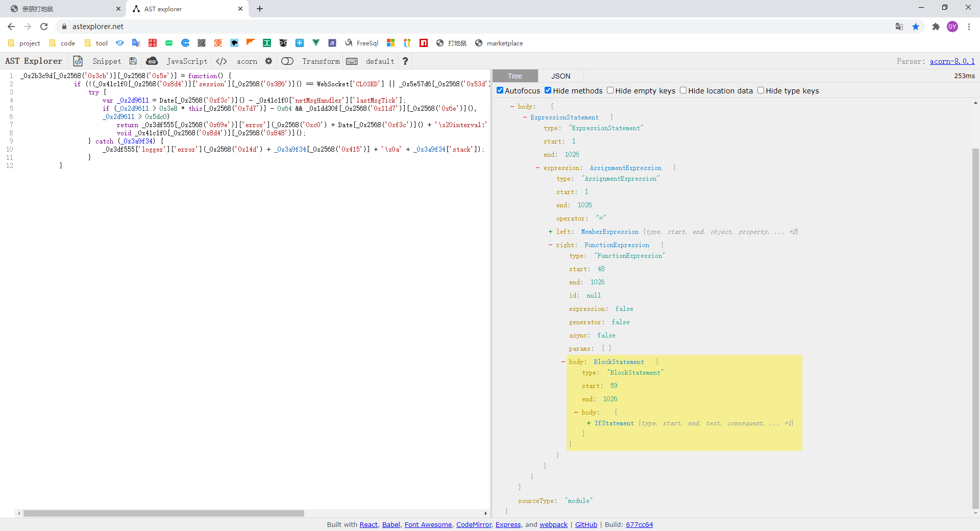The image size is (980, 531).
Task: Open the 打地鼠 bookmark
Action: 451,43
